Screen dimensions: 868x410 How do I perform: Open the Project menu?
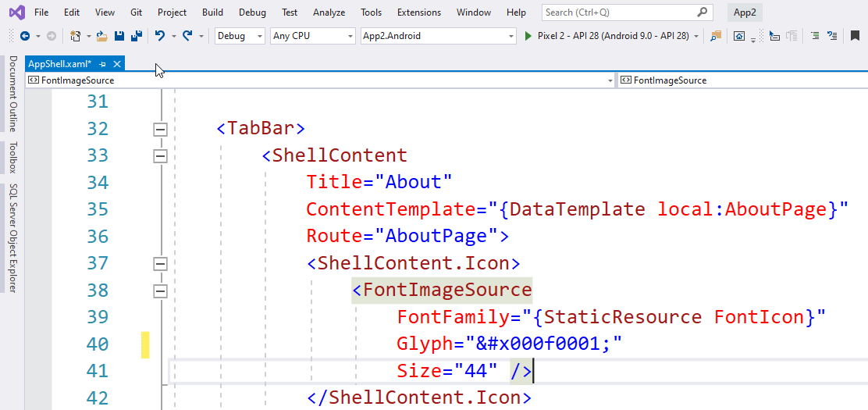[x=173, y=12]
